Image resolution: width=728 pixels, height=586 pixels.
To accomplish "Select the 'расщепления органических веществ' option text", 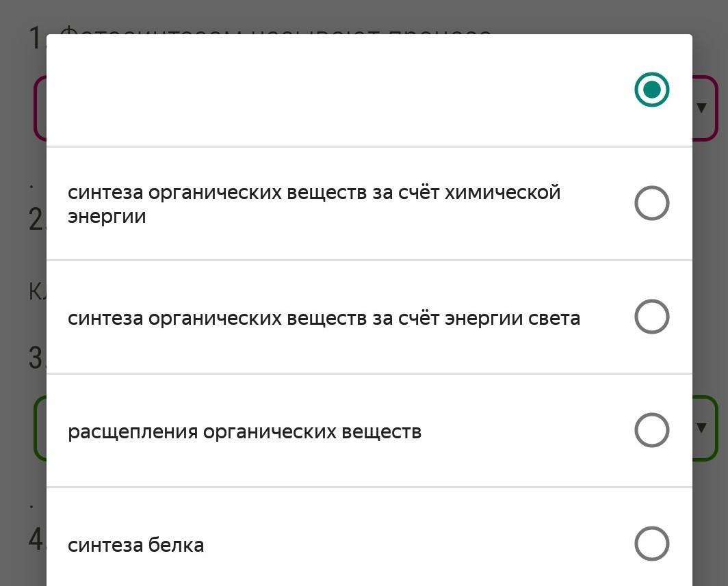I will click(x=245, y=432).
